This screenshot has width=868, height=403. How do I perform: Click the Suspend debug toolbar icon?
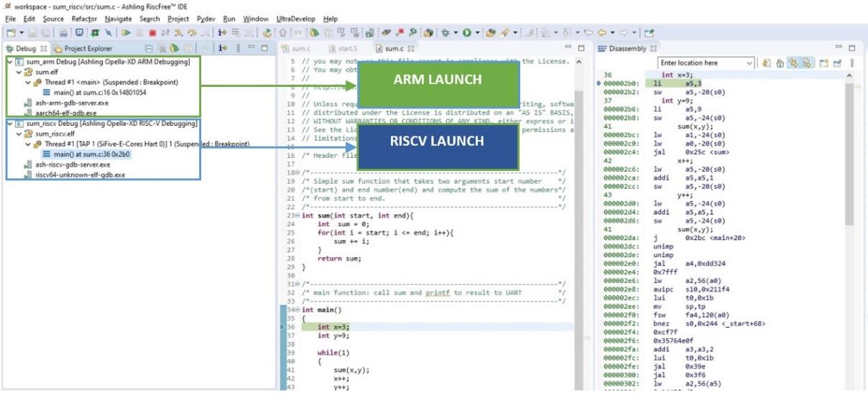[140, 32]
